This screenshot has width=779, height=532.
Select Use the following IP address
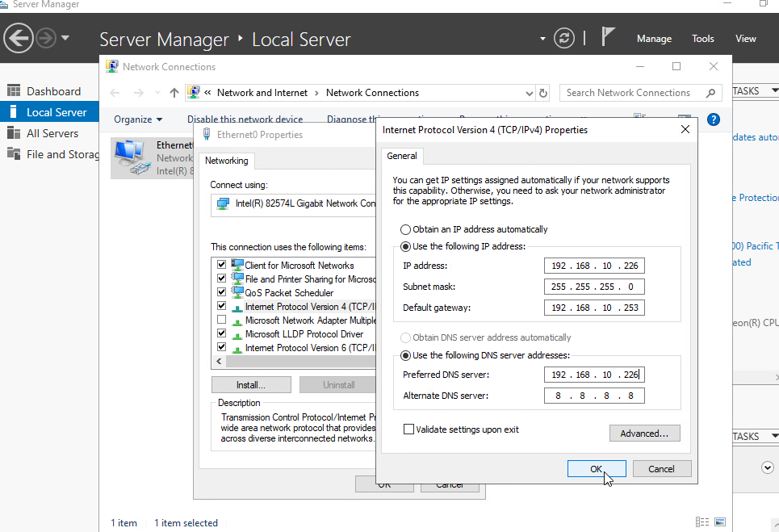(406, 246)
